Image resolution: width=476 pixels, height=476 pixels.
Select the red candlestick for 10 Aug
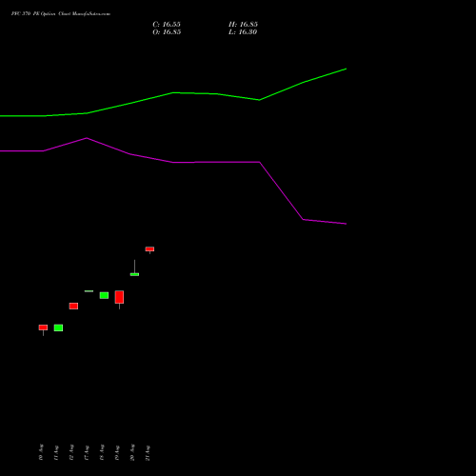pos(43,327)
